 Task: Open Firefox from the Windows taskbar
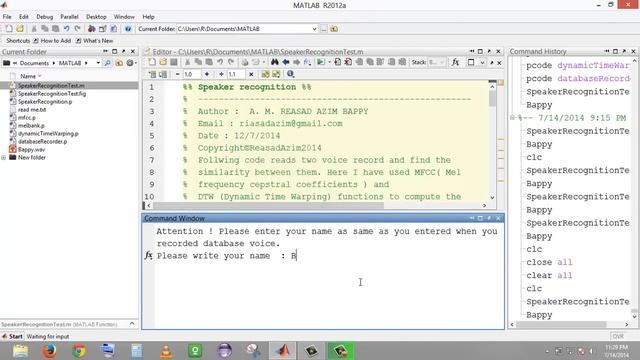pyautogui.click(x=50, y=351)
